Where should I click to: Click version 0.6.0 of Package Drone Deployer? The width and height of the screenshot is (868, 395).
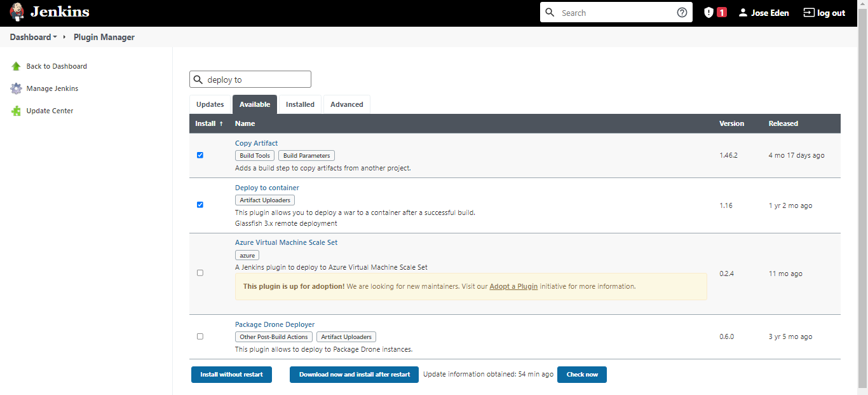pyautogui.click(x=727, y=336)
